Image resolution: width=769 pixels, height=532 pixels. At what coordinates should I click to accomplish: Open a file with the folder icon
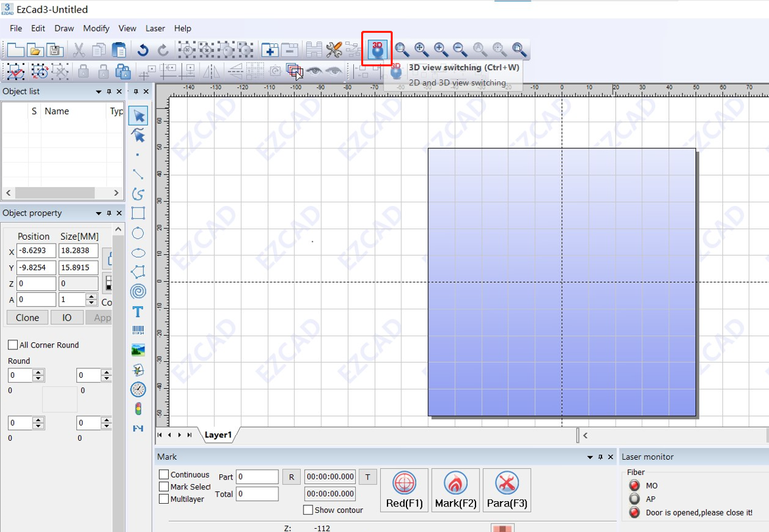click(35, 49)
